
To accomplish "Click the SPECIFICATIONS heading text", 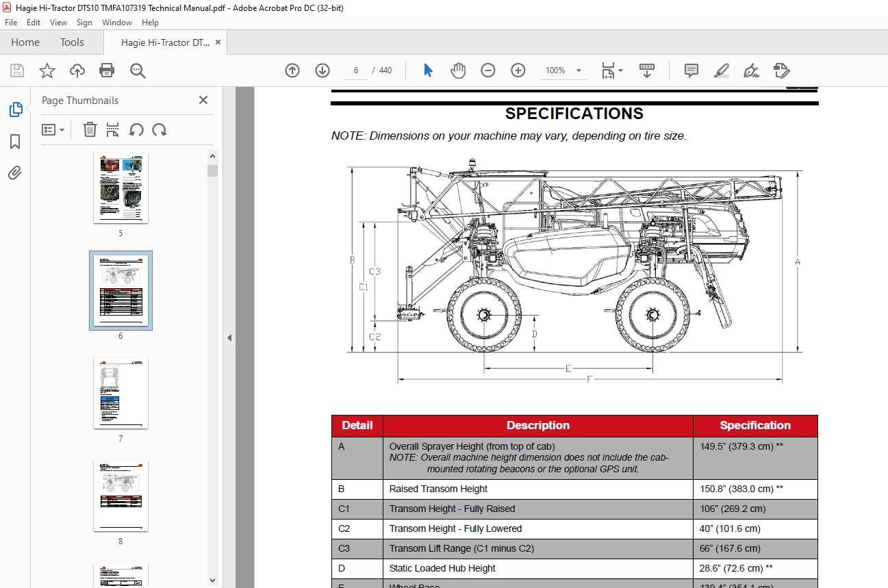I will point(574,114).
